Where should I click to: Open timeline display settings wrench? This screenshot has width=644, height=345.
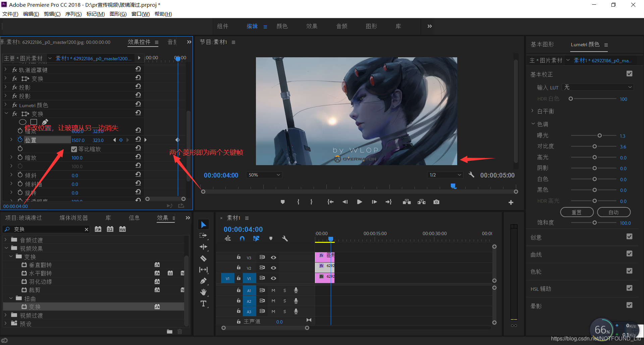click(285, 239)
